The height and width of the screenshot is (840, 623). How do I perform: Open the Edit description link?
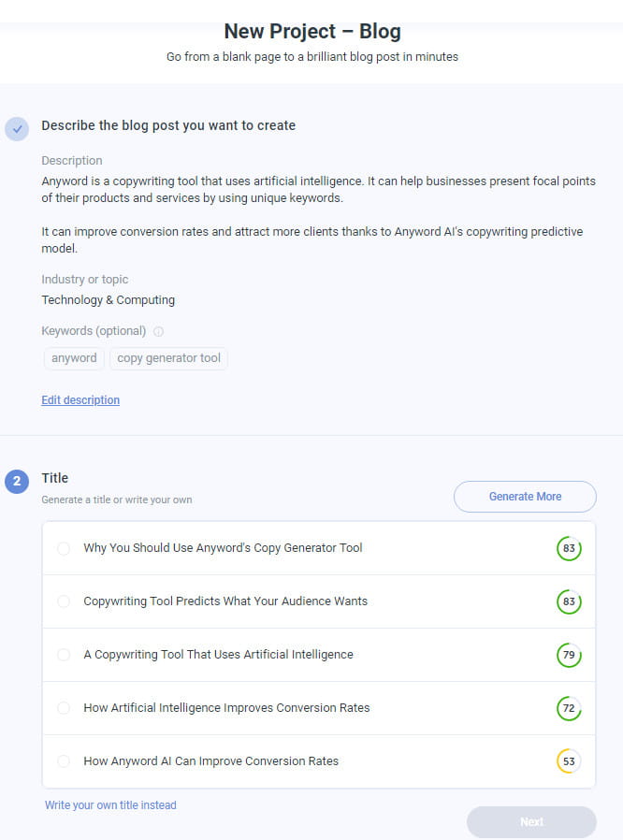(80, 400)
